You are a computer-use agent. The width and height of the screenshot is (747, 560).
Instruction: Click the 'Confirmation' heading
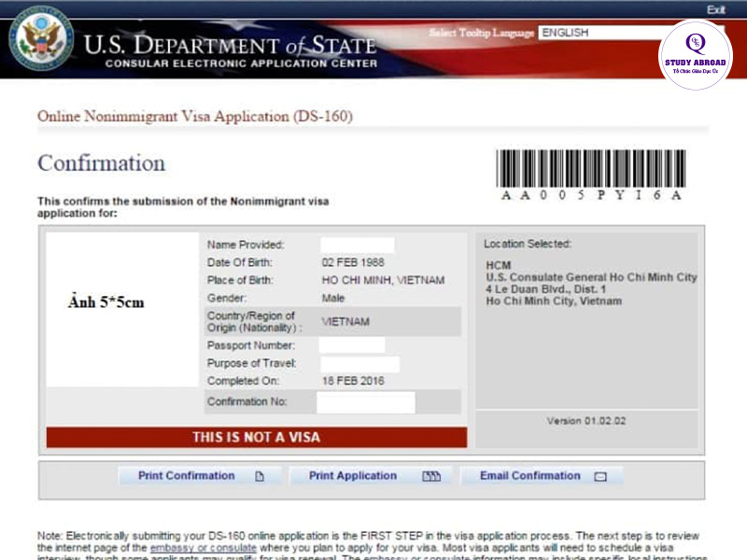[x=102, y=163]
